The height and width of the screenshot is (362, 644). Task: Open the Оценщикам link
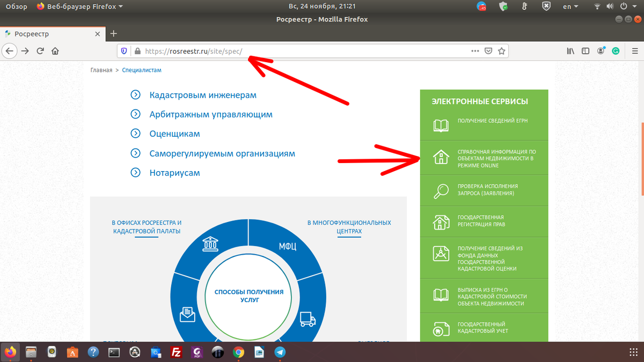coord(175,134)
